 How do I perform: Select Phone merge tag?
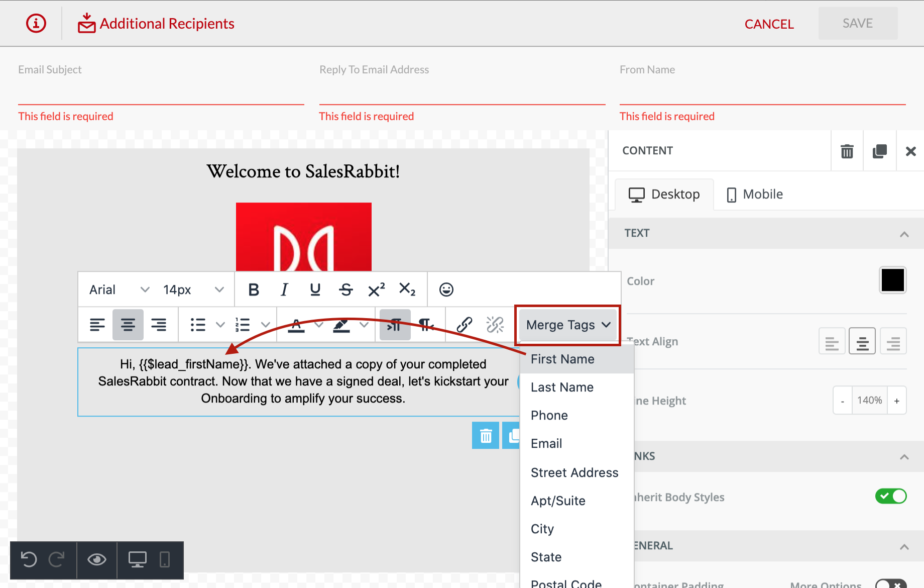click(x=577, y=415)
